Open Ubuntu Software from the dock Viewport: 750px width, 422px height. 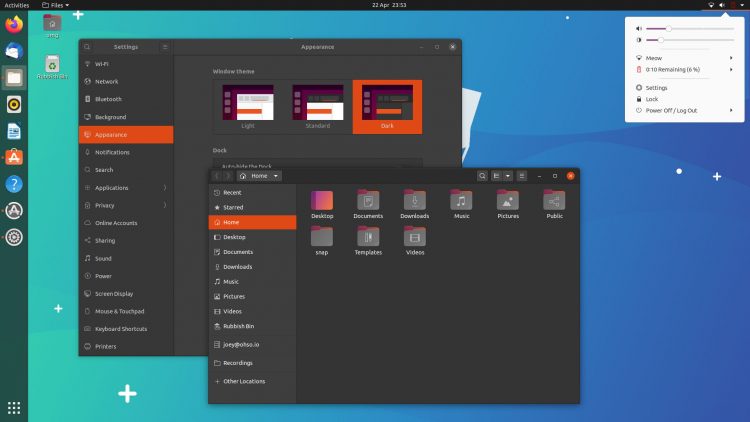pos(14,157)
